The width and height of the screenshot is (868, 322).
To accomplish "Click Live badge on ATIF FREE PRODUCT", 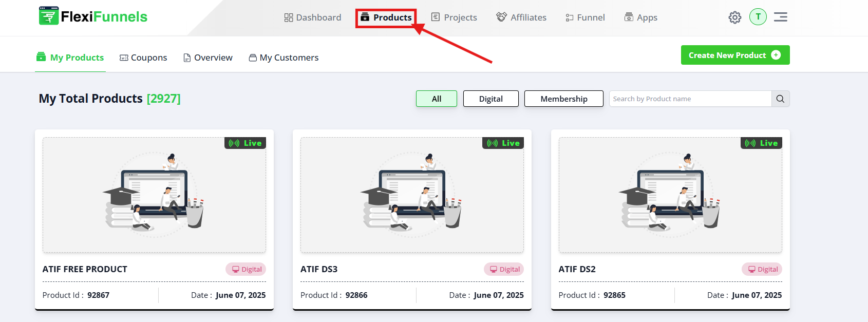I will 245,143.
